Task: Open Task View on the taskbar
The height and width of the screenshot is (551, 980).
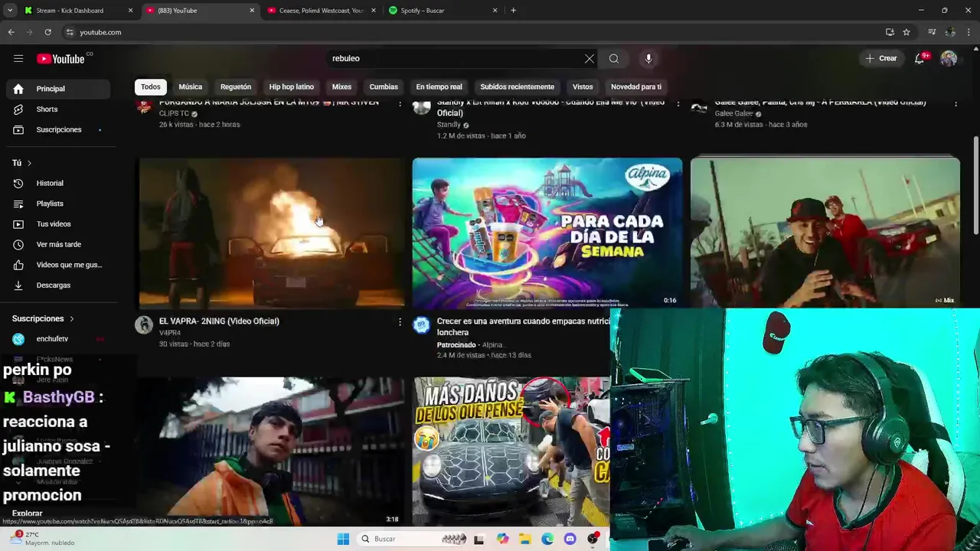Action: [479, 539]
